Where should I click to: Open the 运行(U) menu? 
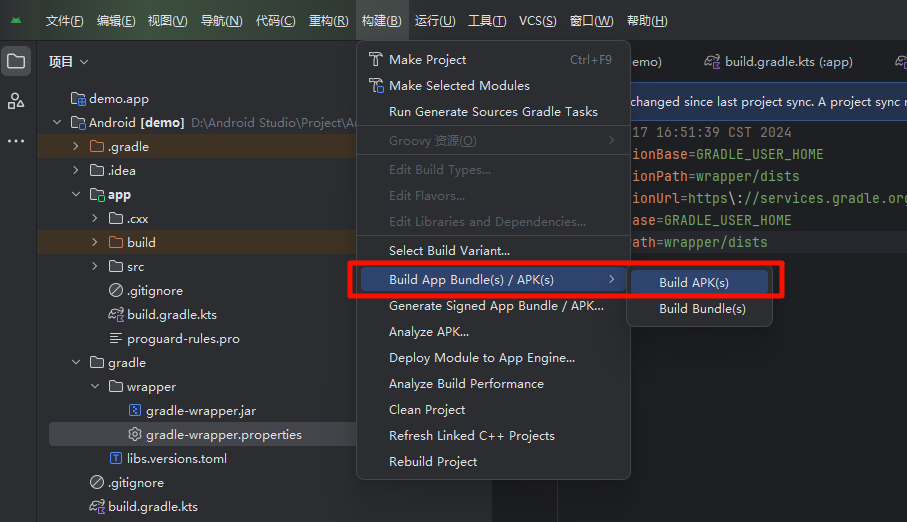(434, 21)
